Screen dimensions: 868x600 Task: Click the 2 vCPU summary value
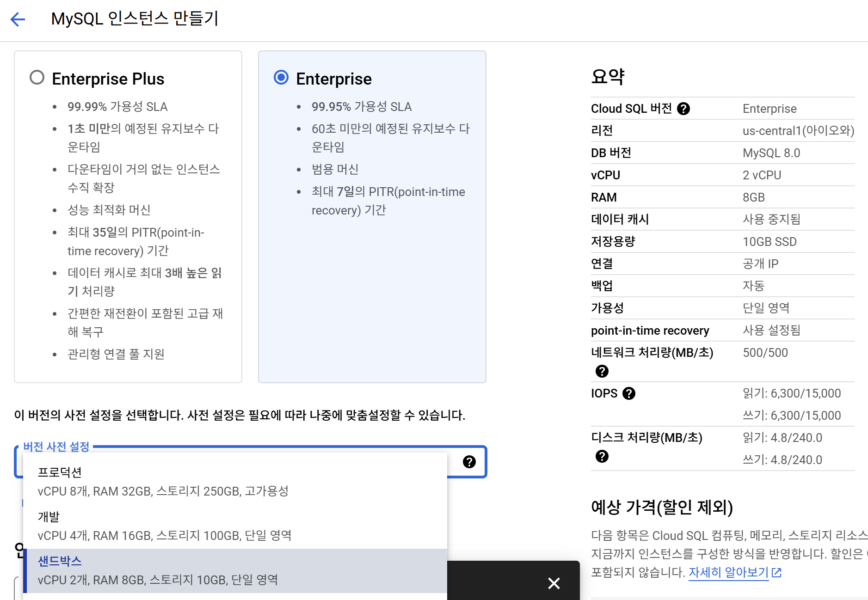tap(762, 175)
